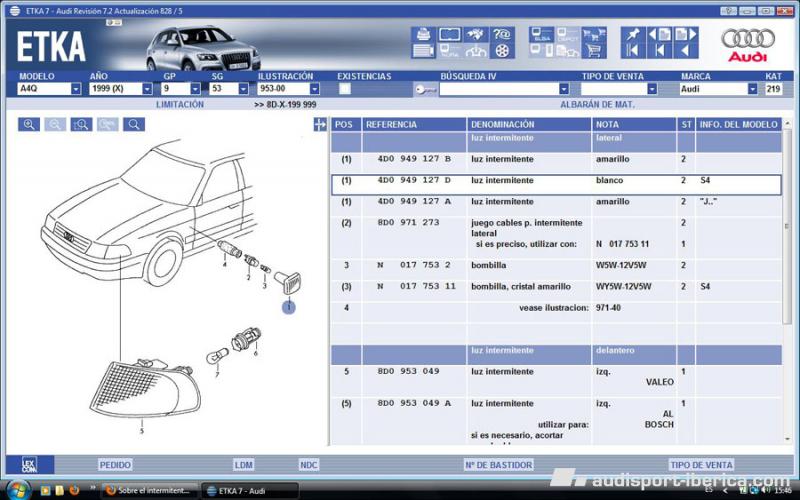Image resolution: width=800 pixels, height=500 pixels.
Task: Open the GP dropdown showing 9
Action: coord(195,89)
